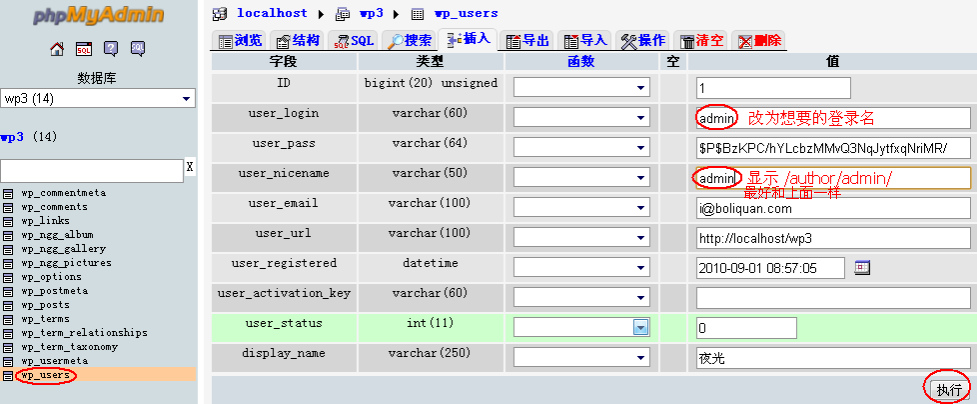This screenshot has width=977, height=404.
Task: Click the database icon beside wp3 breadcrumb
Action: 343,13
